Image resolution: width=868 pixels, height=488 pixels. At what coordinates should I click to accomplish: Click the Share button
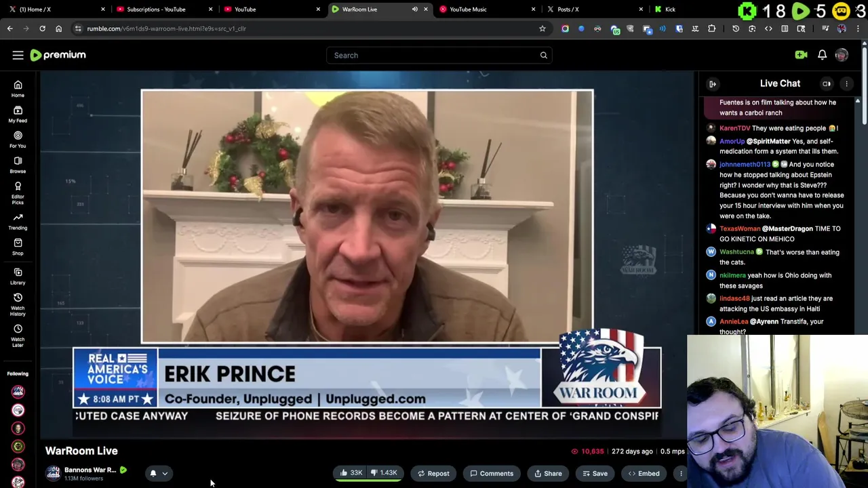tap(548, 474)
